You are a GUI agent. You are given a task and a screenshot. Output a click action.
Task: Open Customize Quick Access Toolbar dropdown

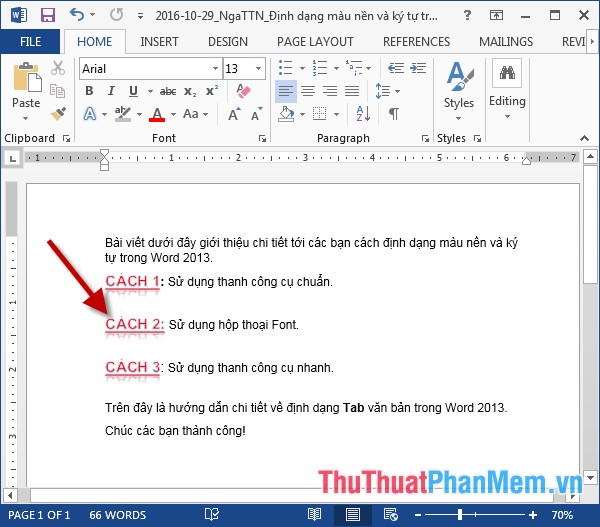[x=140, y=16]
